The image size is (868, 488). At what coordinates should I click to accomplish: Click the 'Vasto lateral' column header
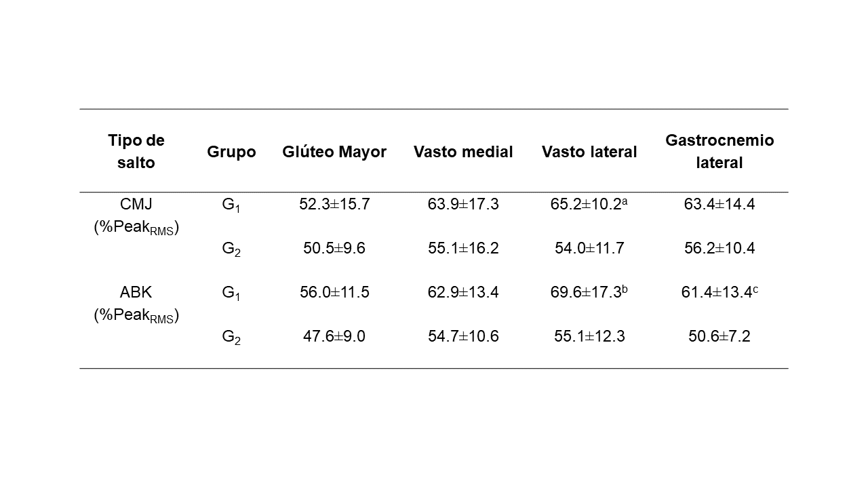tap(589, 152)
